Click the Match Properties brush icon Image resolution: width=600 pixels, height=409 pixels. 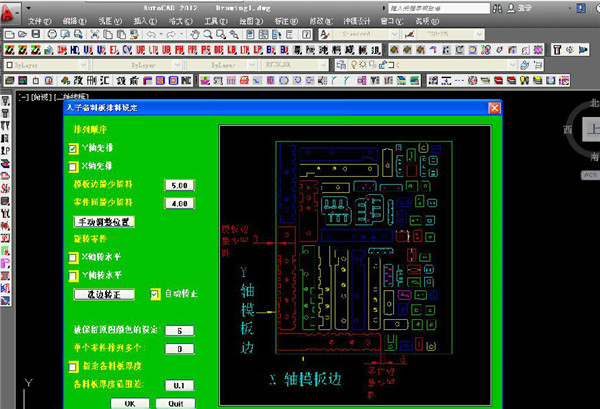pyautogui.click(x=134, y=34)
